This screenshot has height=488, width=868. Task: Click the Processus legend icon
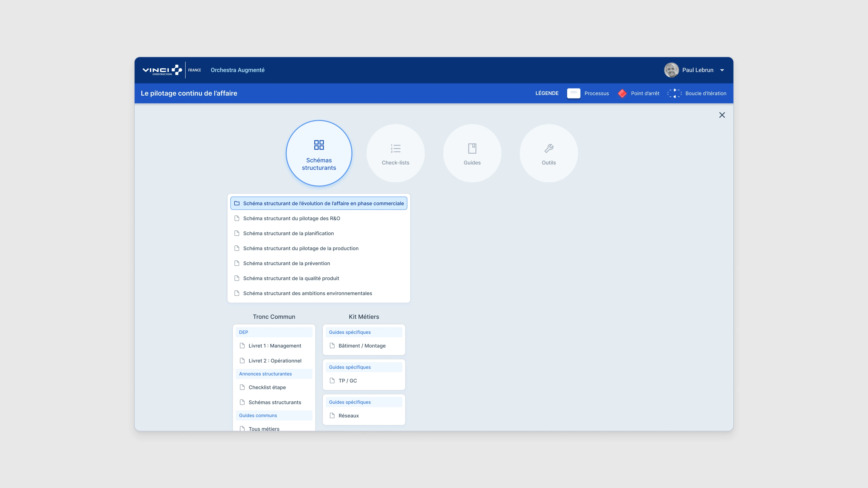(x=573, y=93)
